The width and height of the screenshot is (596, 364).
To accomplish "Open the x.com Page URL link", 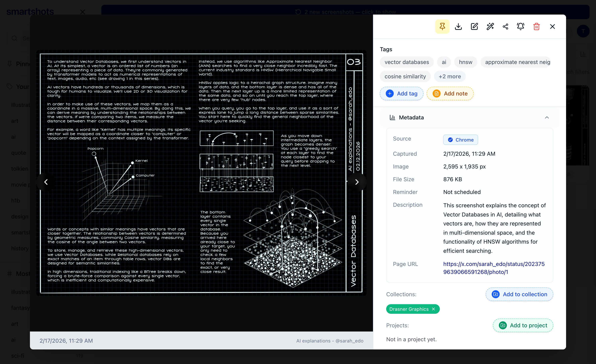I will (x=494, y=268).
